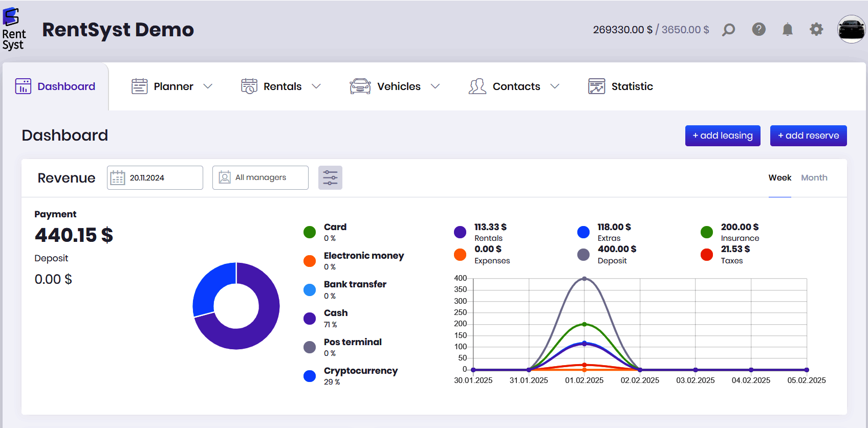
Task: Toggle Insurance series in chart legend
Action: (707, 232)
